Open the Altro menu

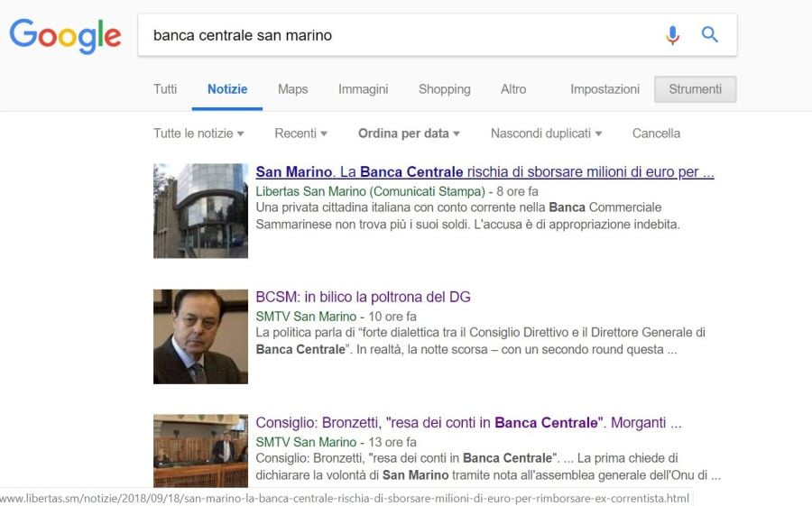[x=513, y=89]
